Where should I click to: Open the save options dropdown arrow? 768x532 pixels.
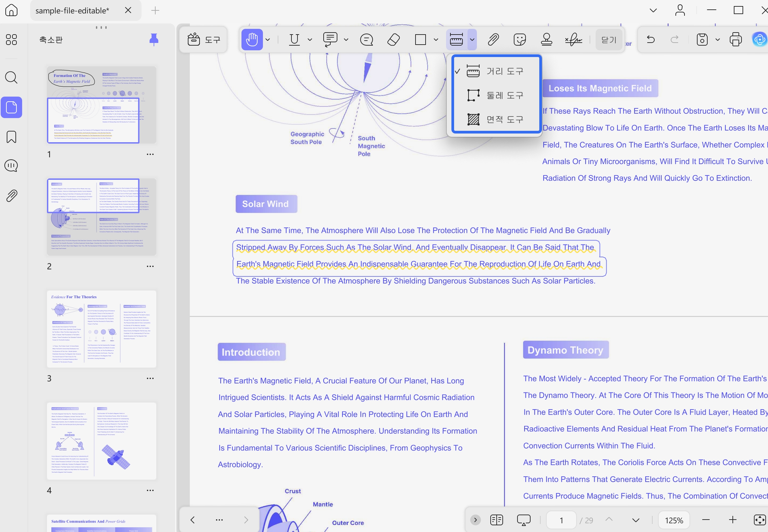pos(718,40)
